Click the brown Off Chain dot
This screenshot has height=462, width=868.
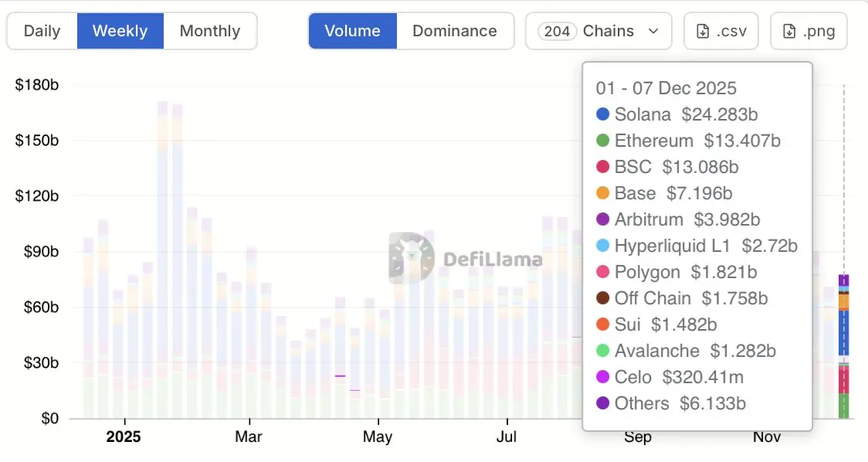coord(602,298)
